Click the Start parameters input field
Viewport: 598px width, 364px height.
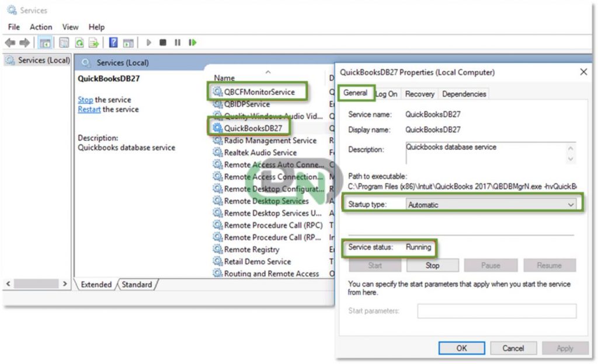tap(496, 311)
